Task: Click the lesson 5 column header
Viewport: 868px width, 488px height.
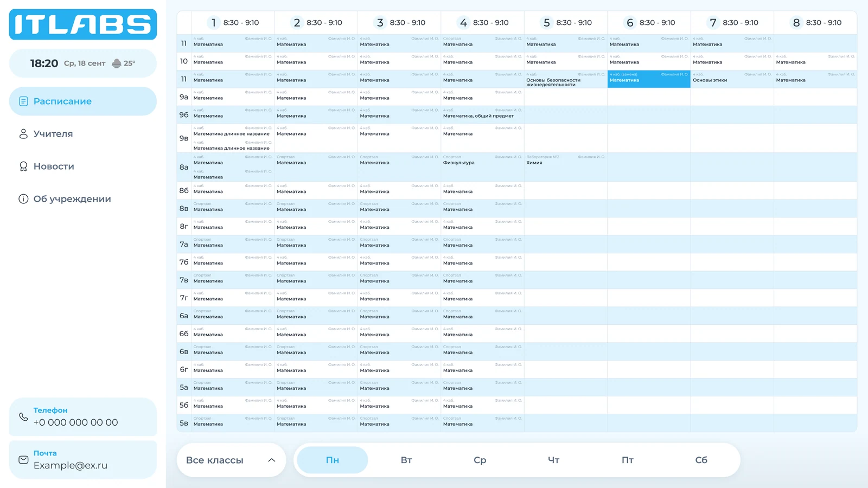Action: click(565, 23)
